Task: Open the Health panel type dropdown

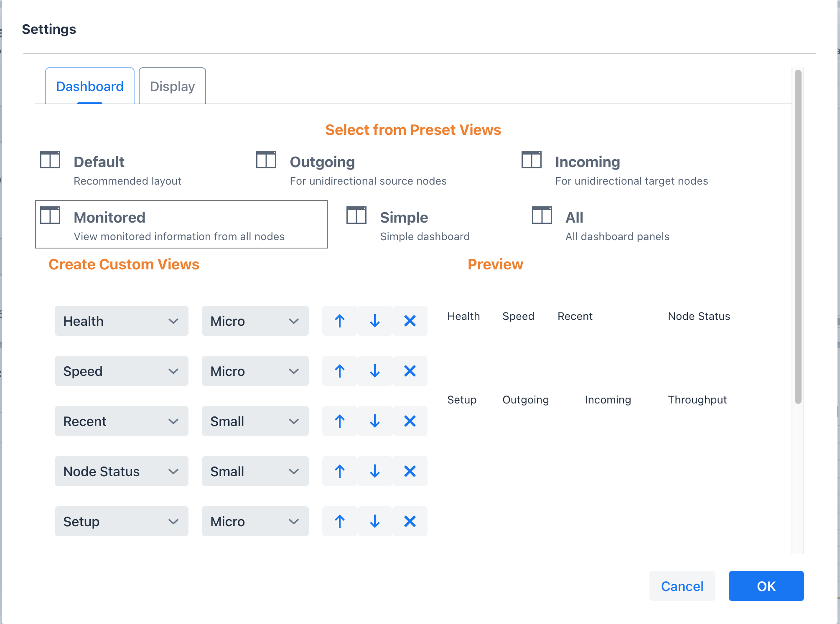Action: click(x=121, y=321)
